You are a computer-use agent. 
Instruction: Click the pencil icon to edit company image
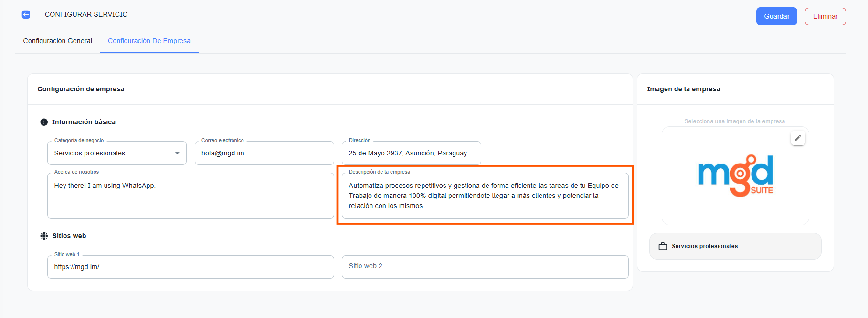click(x=797, y=138)
